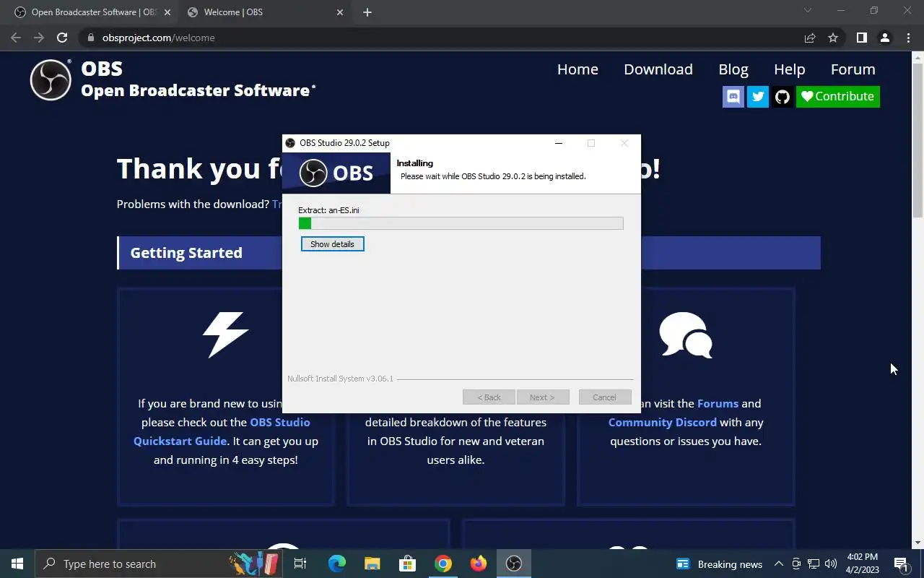This screenshot has height=578, width=924.
Task: Click the browser back arrow
Action: pos(16,38)
